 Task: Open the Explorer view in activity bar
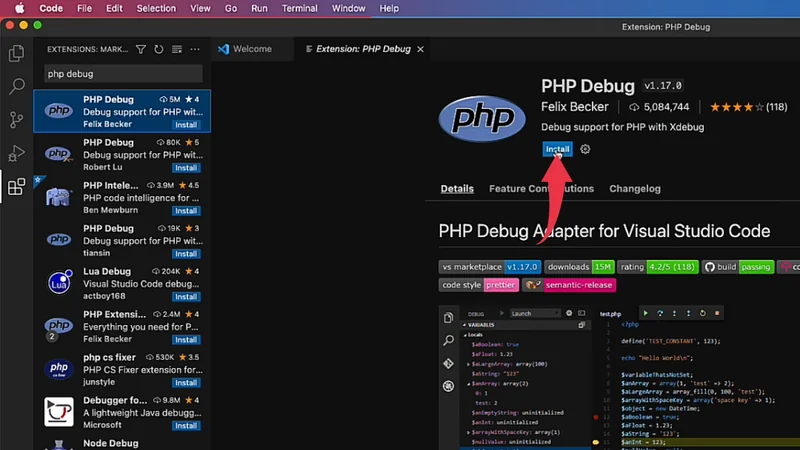click(16, 54)
